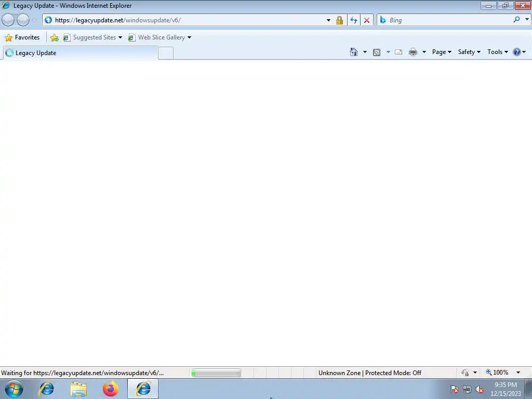Click the page loading progress bar
Viewport: 532px width, 399px height.
point(216,373)
